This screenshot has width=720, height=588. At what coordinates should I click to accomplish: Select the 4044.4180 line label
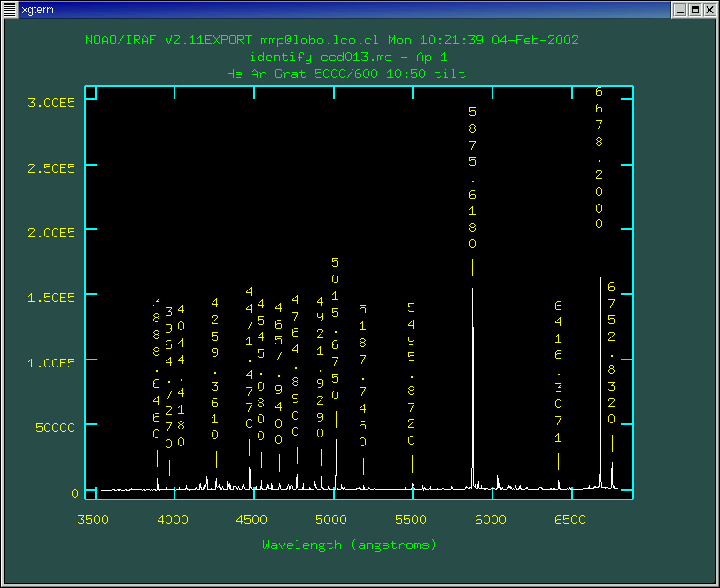click(182, 375)
